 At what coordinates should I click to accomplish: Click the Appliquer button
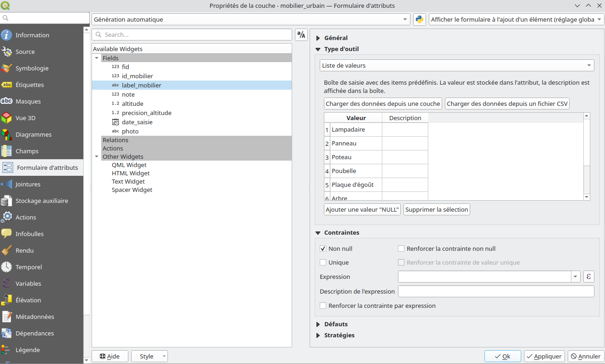click(544, 356)
